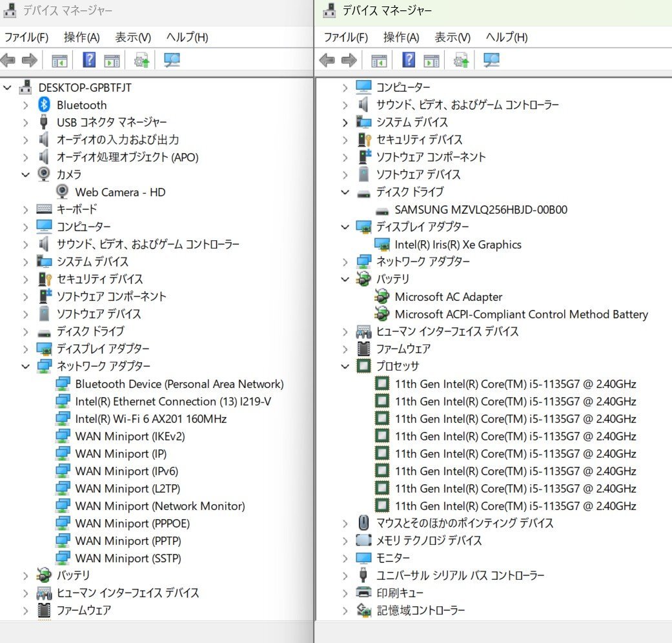Expand ファームウェア in left window

pos(26,611)
